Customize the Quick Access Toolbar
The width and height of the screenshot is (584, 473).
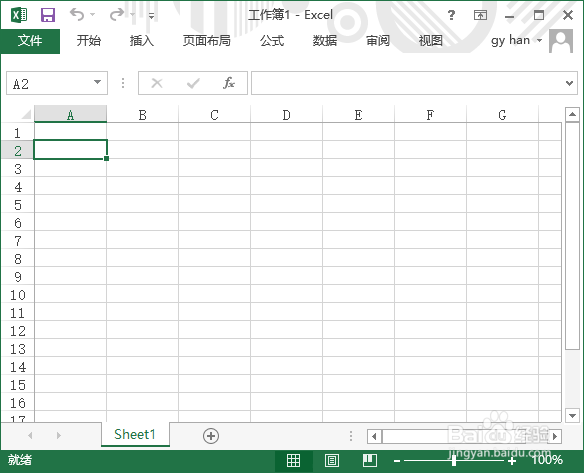[151, 16]
